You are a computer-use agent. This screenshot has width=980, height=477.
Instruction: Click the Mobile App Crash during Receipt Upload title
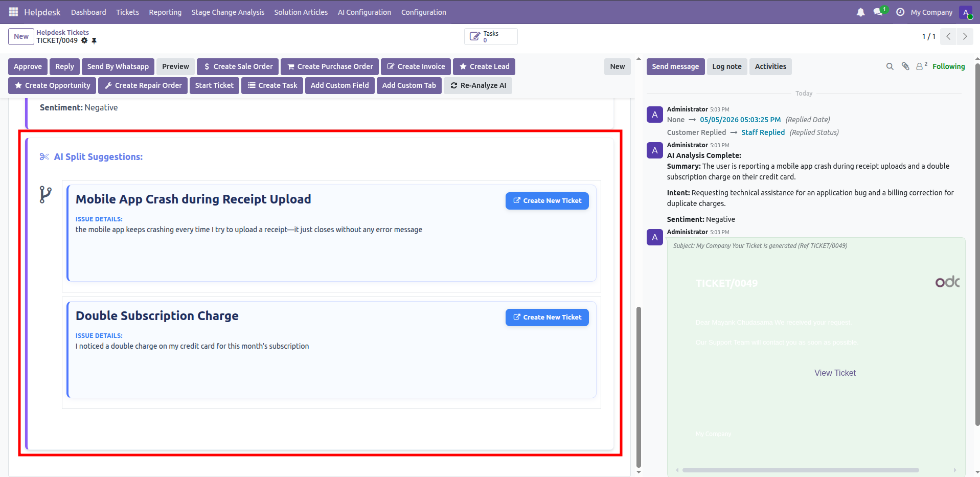click(x=193, y=199)
